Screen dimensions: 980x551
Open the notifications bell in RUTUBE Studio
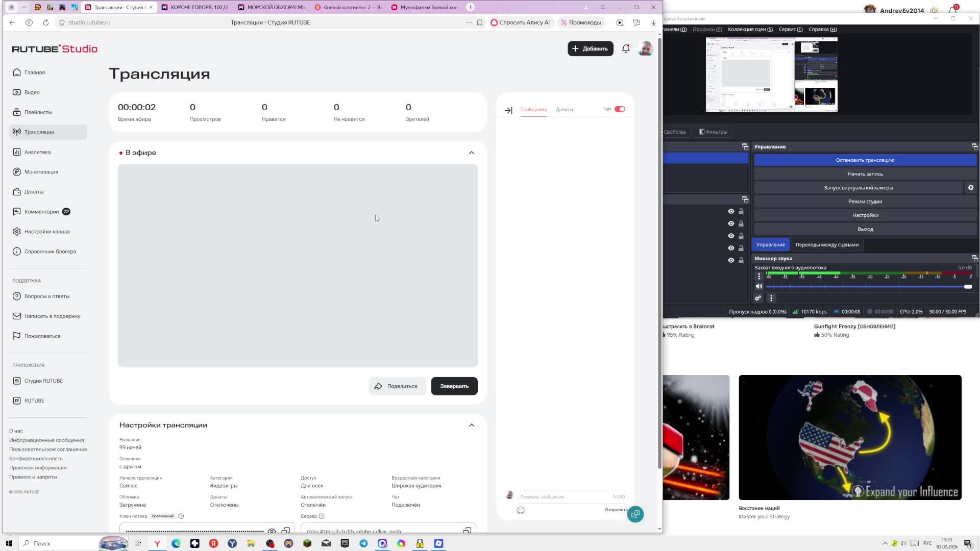click(x=626, y=48)
